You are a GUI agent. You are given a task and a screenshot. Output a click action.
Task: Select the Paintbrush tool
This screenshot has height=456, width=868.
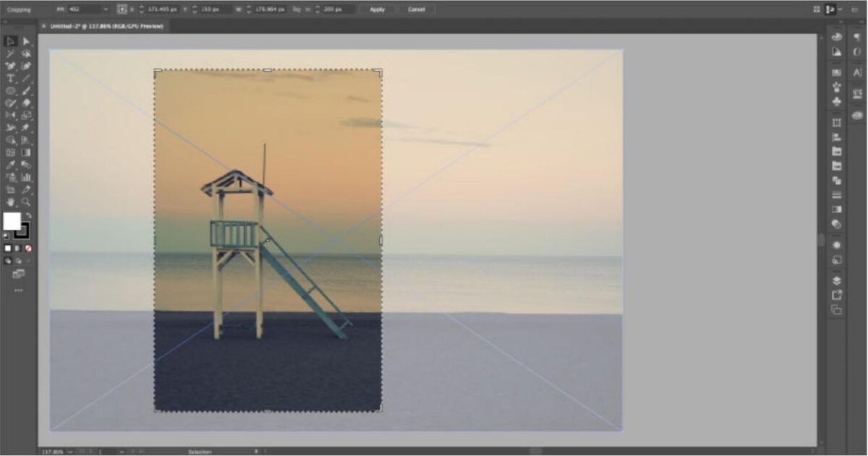26,91
